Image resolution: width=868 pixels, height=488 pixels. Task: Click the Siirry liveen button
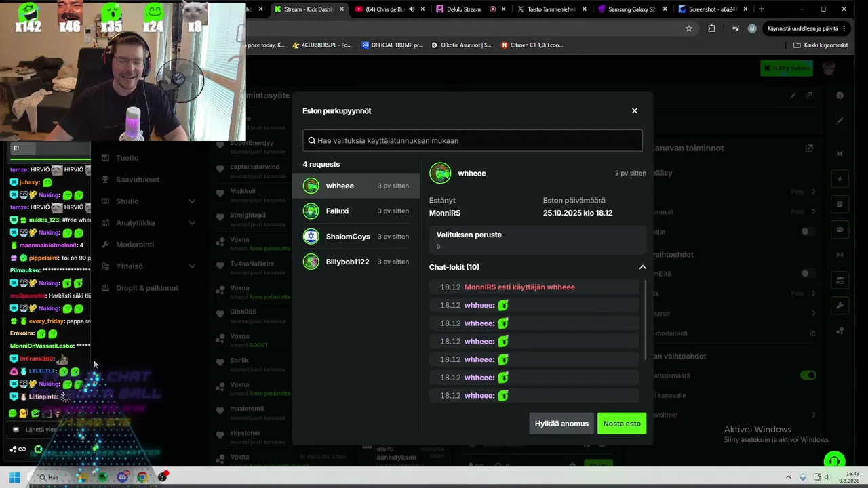[786, 68]
